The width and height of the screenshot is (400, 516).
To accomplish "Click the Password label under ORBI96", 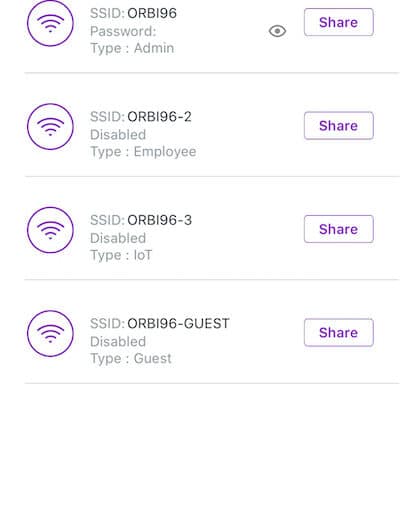I will 123,31.
